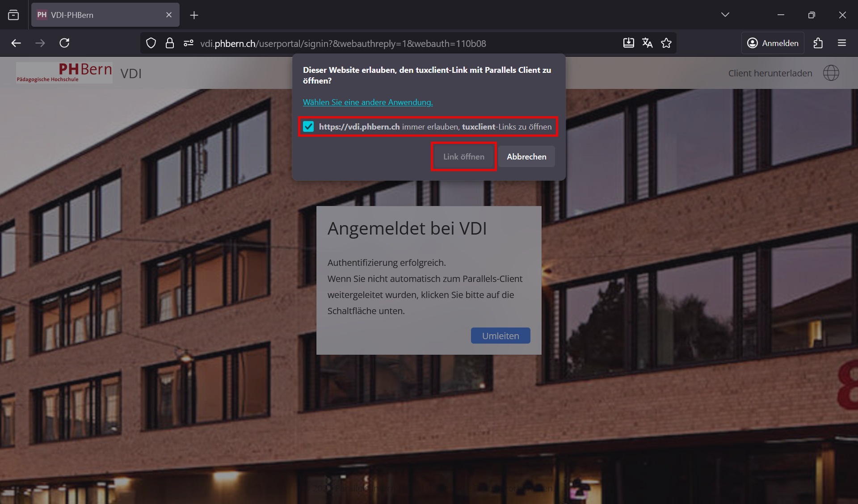Navigate back to the previous page
Image resolution: width=858 pixels, height=504 pixels.
click(16, 43)
